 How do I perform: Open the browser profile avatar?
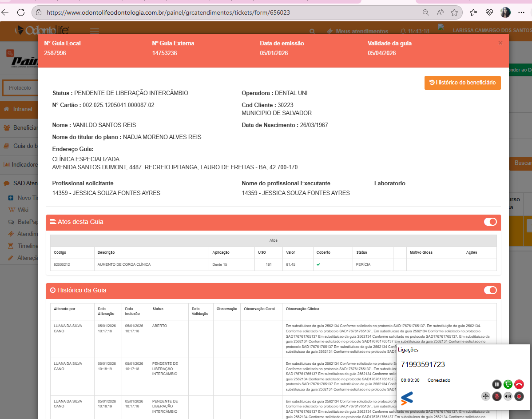tap(505, 12)
